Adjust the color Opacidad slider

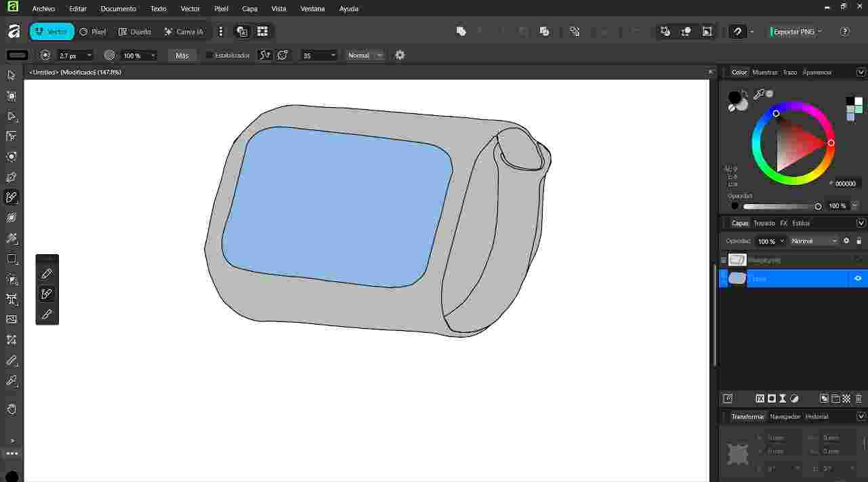tap(782, 206)
